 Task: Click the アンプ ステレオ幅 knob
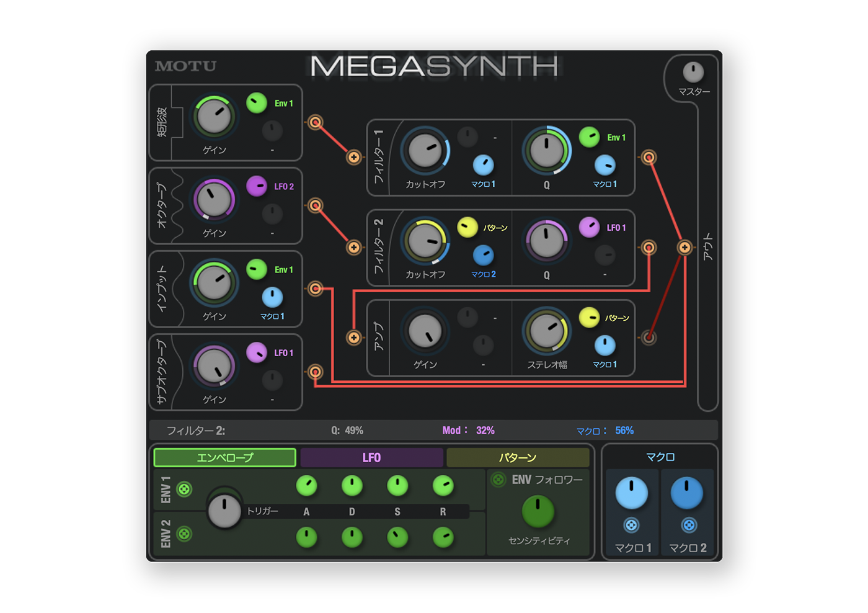click(x=546, y=331)
